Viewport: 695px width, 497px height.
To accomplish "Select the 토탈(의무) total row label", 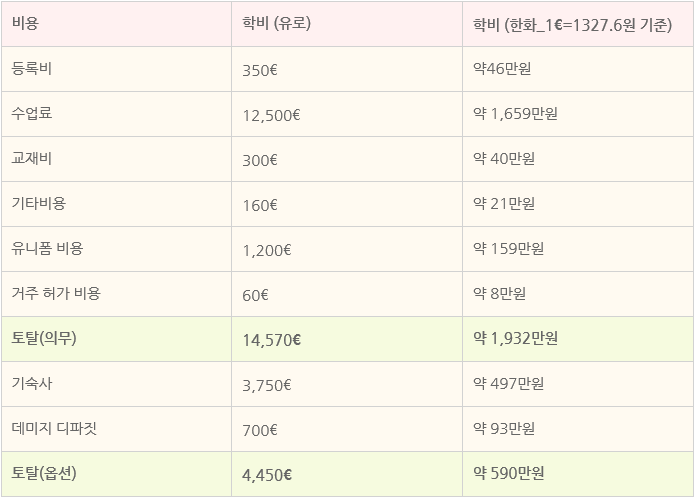I will [116, 339].
